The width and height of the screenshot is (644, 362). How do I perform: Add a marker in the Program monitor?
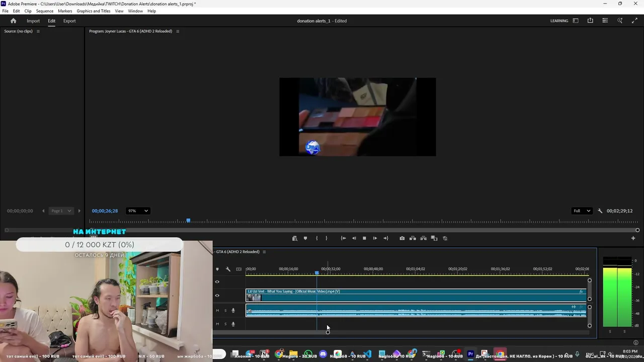[305, 238]
